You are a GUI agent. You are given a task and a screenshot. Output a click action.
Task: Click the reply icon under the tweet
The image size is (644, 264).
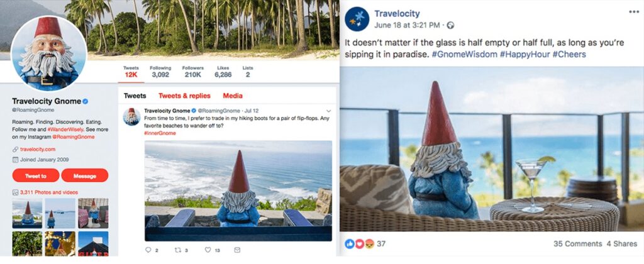point(148,250)
